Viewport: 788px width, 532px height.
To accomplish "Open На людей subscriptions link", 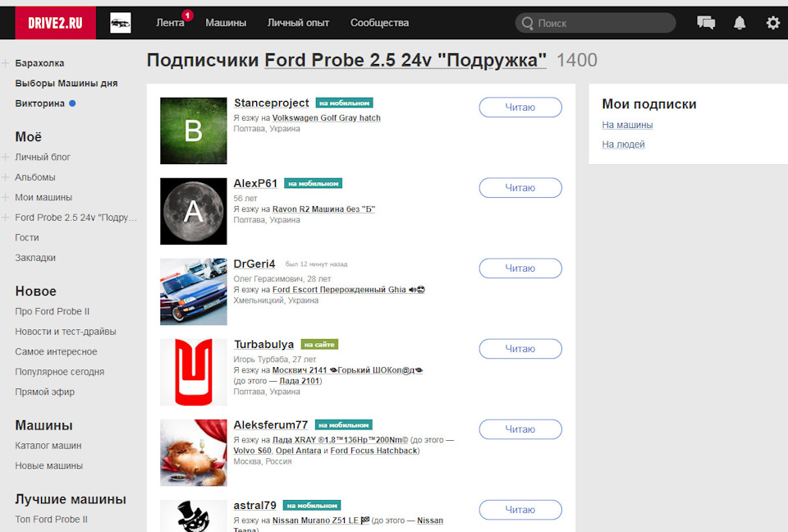I will [x=623, y=144].
